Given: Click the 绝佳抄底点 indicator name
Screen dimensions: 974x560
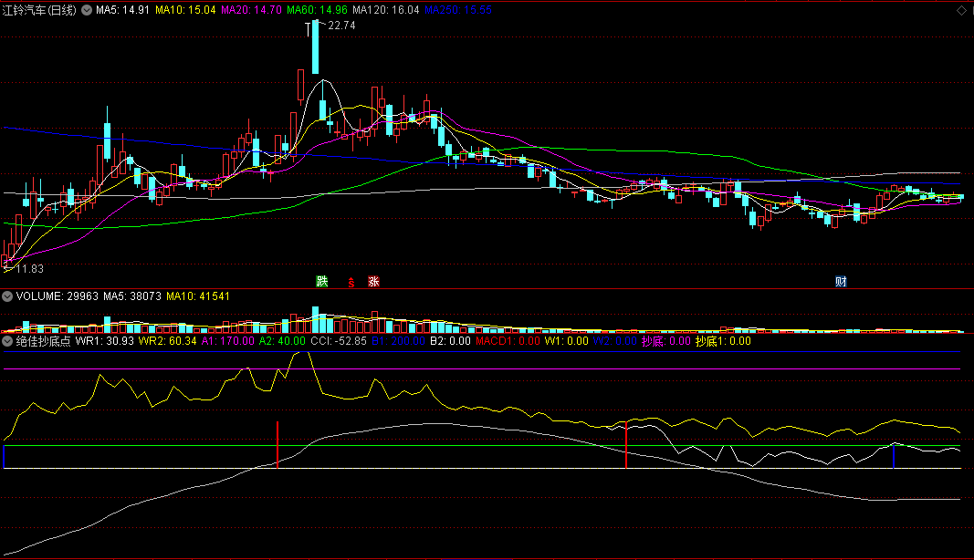Looking at the screenshot, I should (x=44, y=341).
